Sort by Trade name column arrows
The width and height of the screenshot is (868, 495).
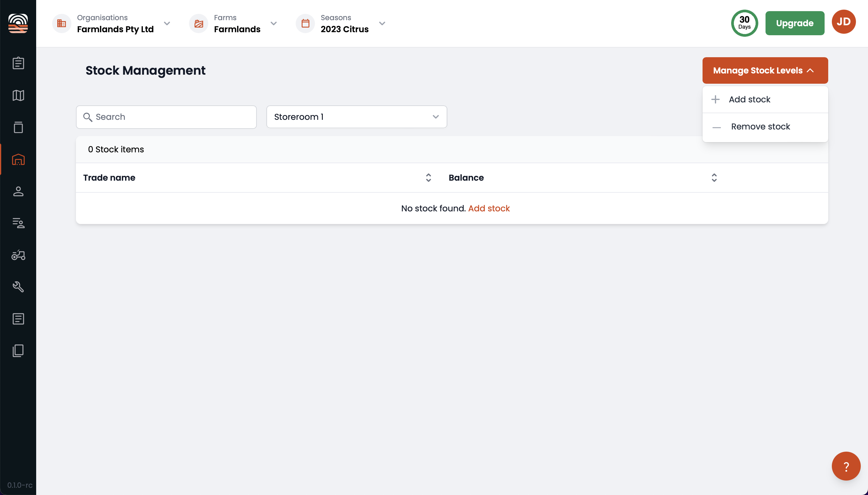pos(428,178)
